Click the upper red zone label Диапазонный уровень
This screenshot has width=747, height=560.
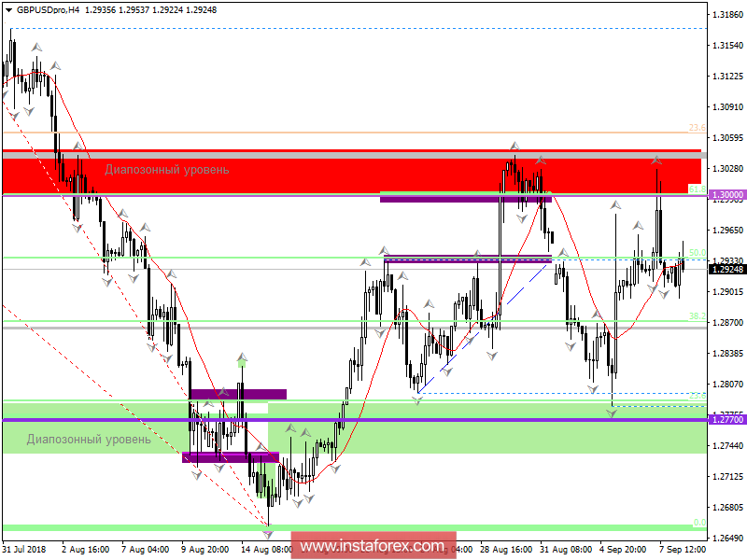[167, 170]
